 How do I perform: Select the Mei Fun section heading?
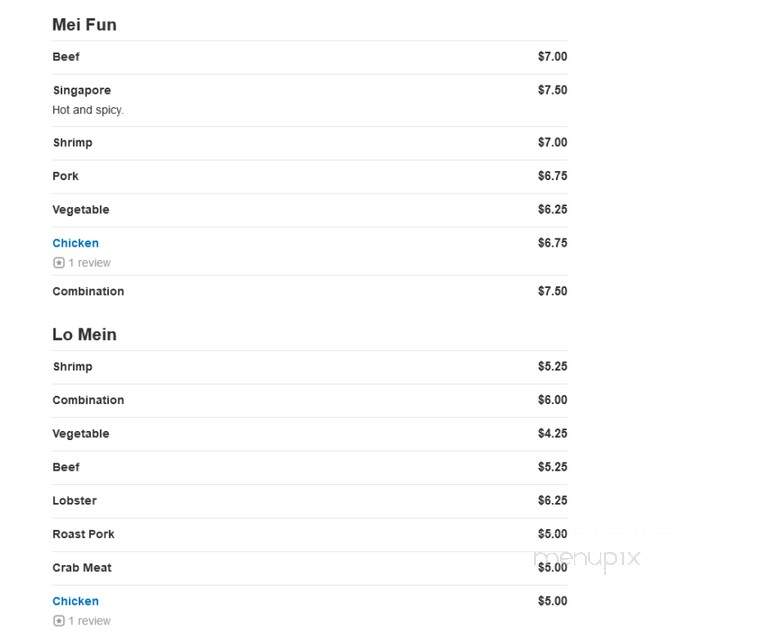click(x=85, y=25)
